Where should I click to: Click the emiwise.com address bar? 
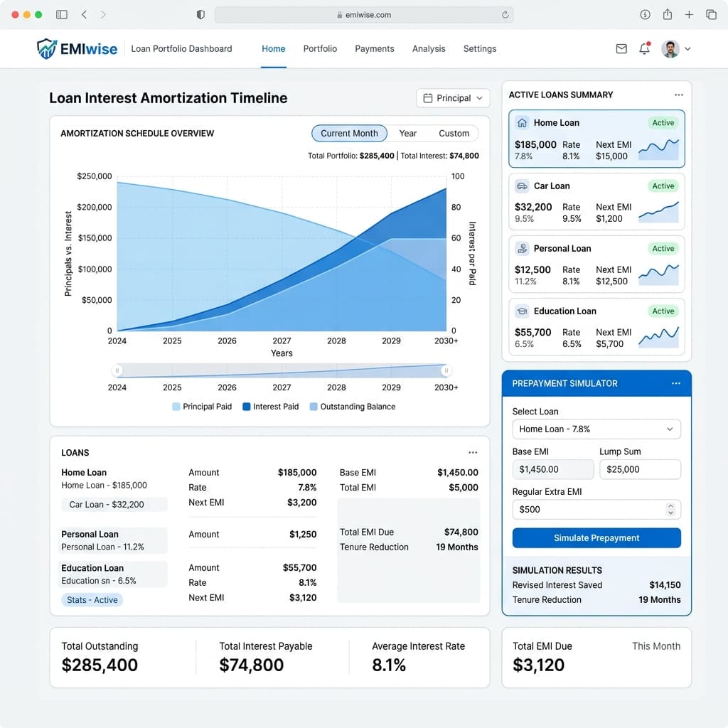(363, 15)
